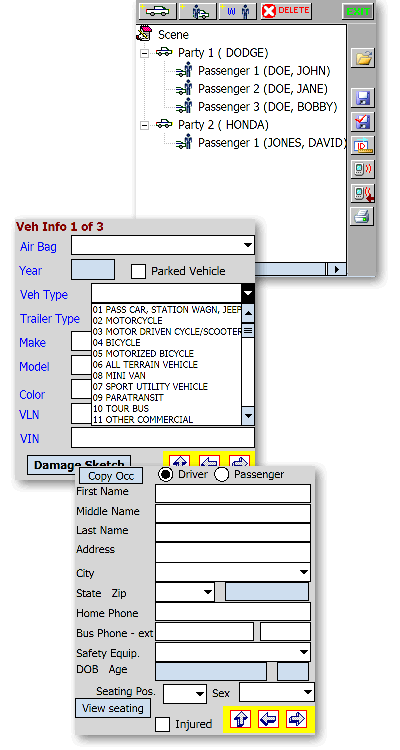Click the red DELETE button
Image resolution: width=400 pixels, height=750 pixels.
pyautogui.click(x=286, y=11)
